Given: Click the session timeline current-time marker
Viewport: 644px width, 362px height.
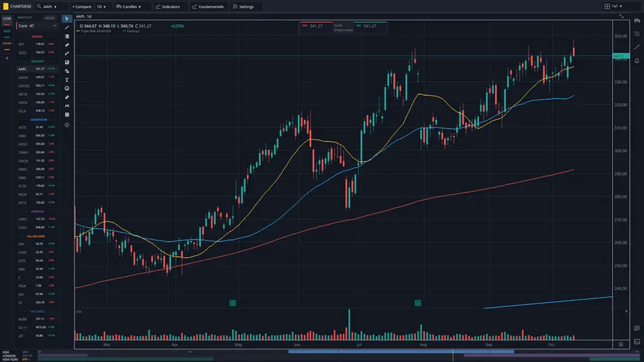Looking at the screenshot, I should [x=453, y=355].
